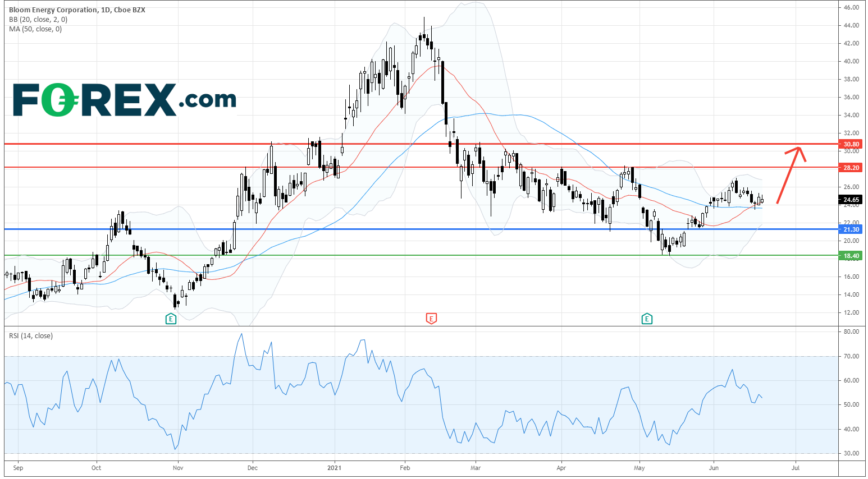This screenshot has width=868, height=479.
Task: Click the red 28.20 price tag
Action: pos(851,167)
